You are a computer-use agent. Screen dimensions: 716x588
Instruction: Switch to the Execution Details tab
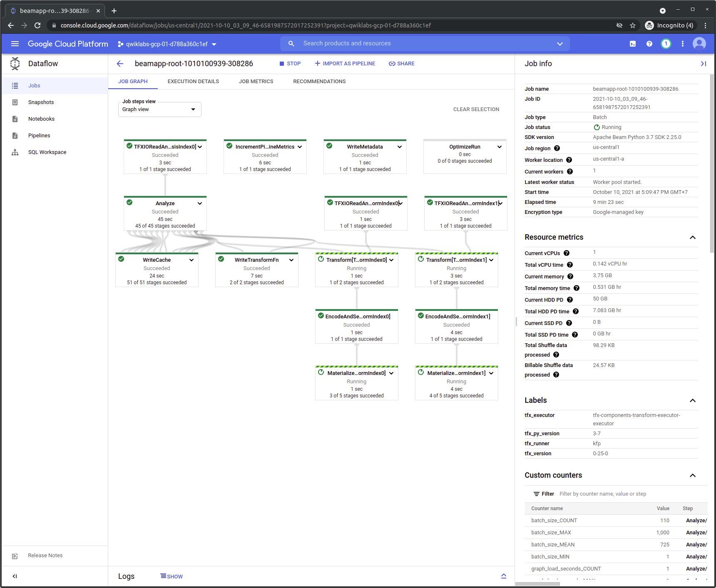coord(193,82)
